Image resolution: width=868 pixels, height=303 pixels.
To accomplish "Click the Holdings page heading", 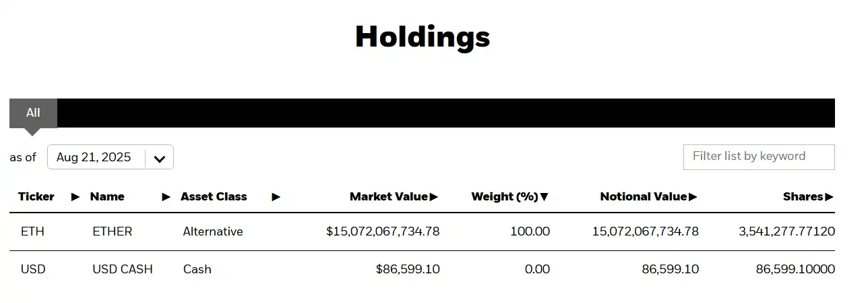I will pyautogui.click(x=423, y=37).
